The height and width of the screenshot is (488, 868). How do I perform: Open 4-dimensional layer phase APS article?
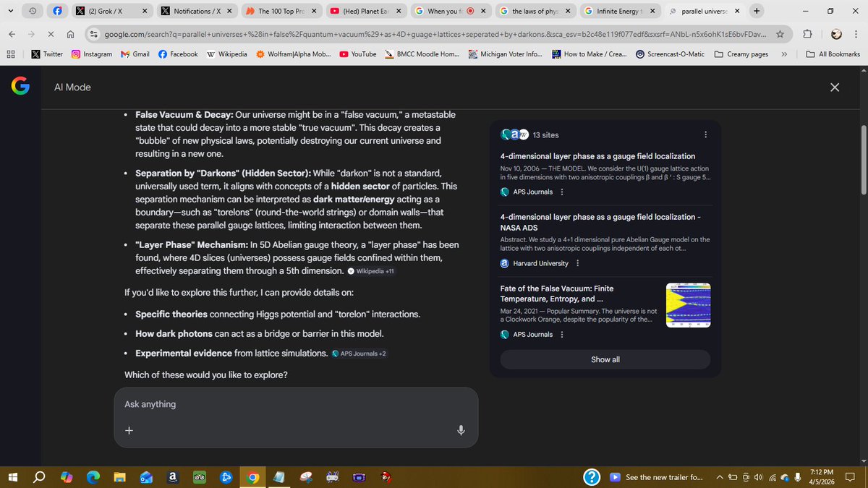[597, 156]
